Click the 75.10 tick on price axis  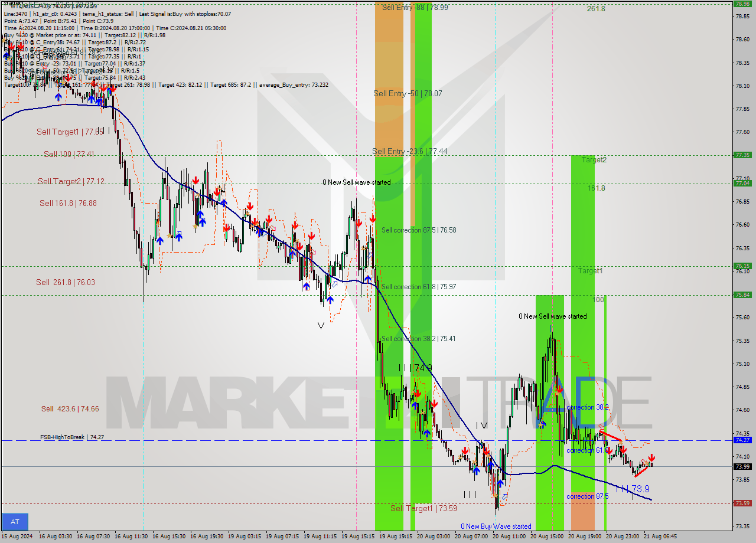742,364
